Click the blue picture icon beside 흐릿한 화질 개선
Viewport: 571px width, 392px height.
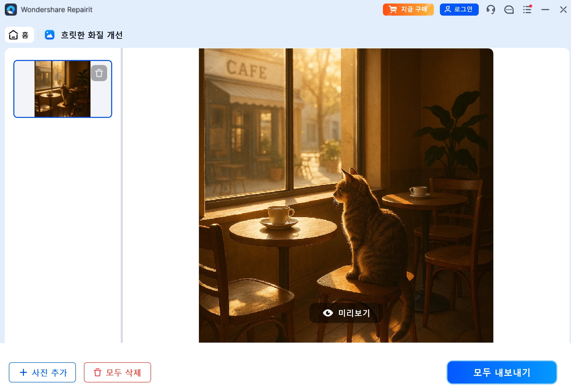(50, 35)
